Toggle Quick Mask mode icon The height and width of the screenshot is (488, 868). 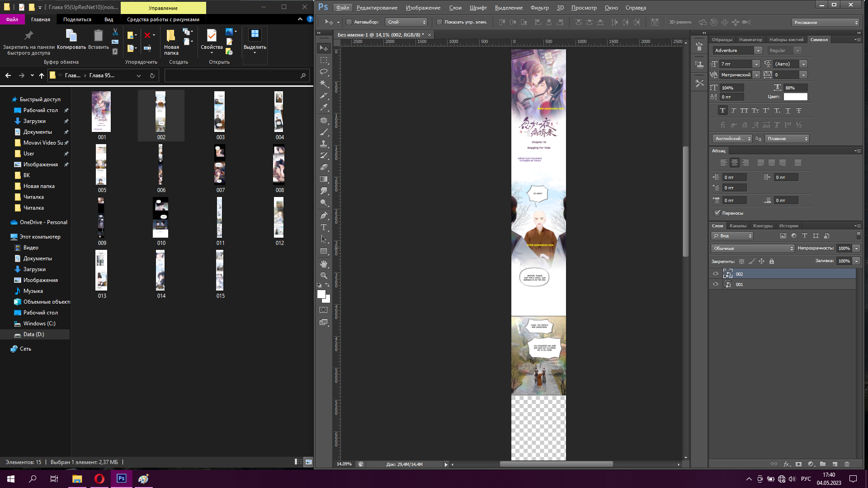(324, 310)
